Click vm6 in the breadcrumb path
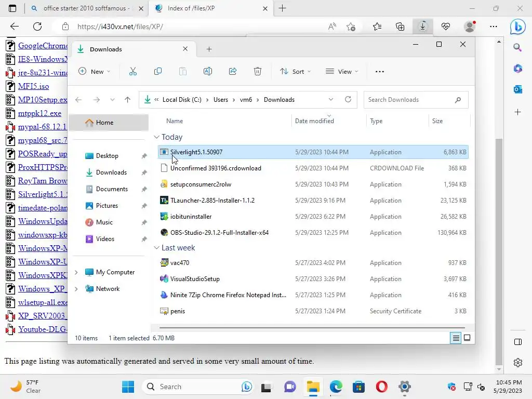The width and height of the screenshot is (532, 399). (246, 100)
